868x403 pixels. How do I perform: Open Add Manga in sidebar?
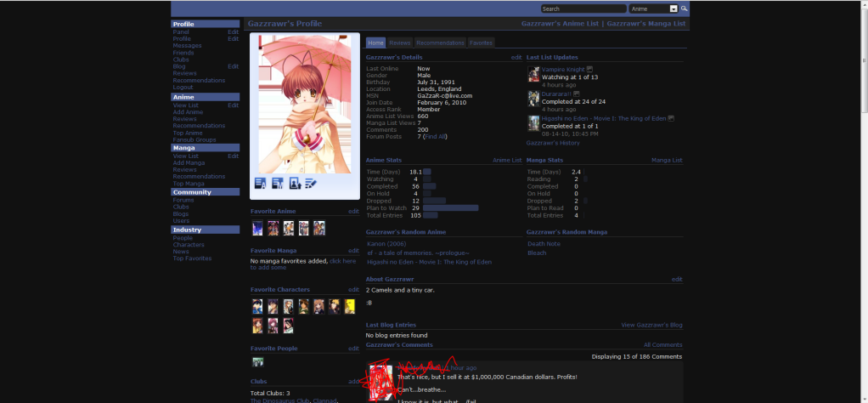coord(189,163)
